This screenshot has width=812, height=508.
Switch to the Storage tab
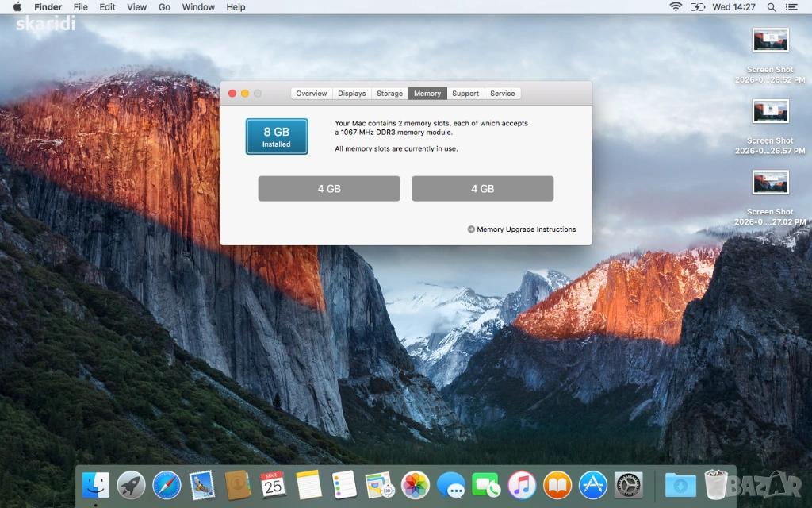coord(389,94)
